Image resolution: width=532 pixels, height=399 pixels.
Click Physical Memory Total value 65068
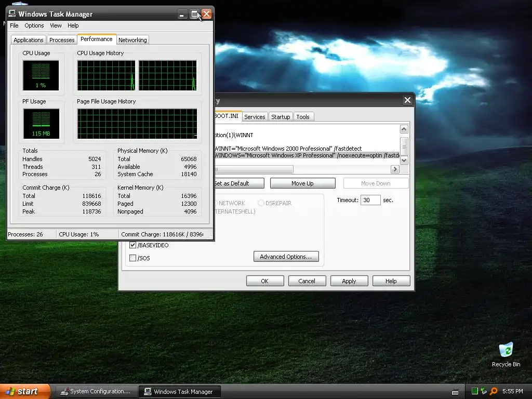pos(189,159)
